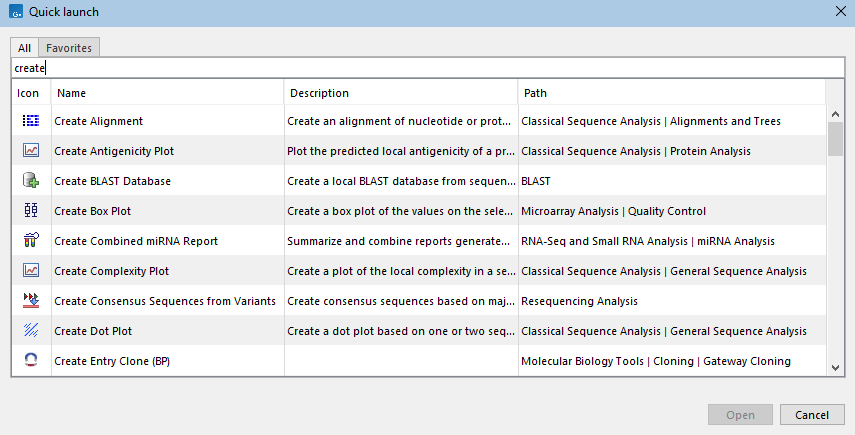Switch to the Favorites tab

(x=69, y=48)
